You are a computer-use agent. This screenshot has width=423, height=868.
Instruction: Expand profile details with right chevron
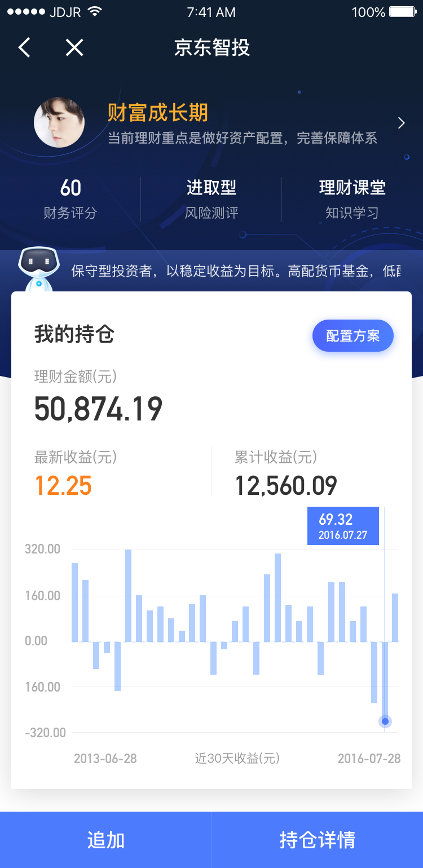pos(402,123)
